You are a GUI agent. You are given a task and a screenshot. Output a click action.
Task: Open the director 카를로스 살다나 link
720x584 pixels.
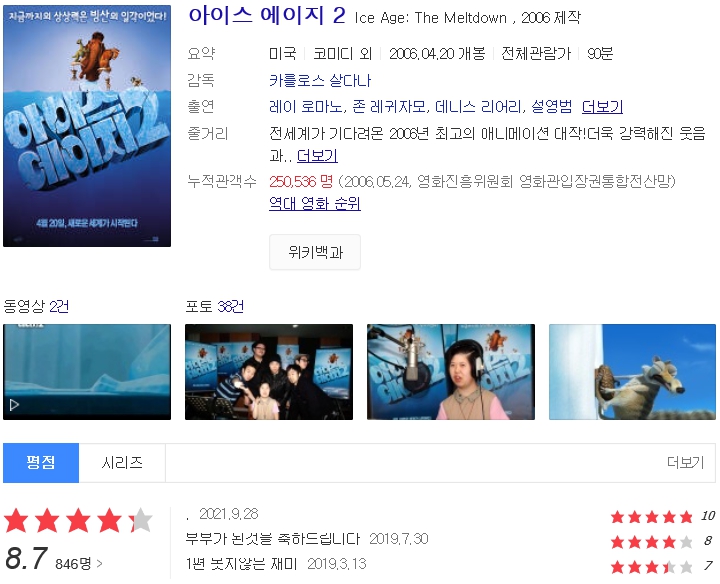click(320, 81)
